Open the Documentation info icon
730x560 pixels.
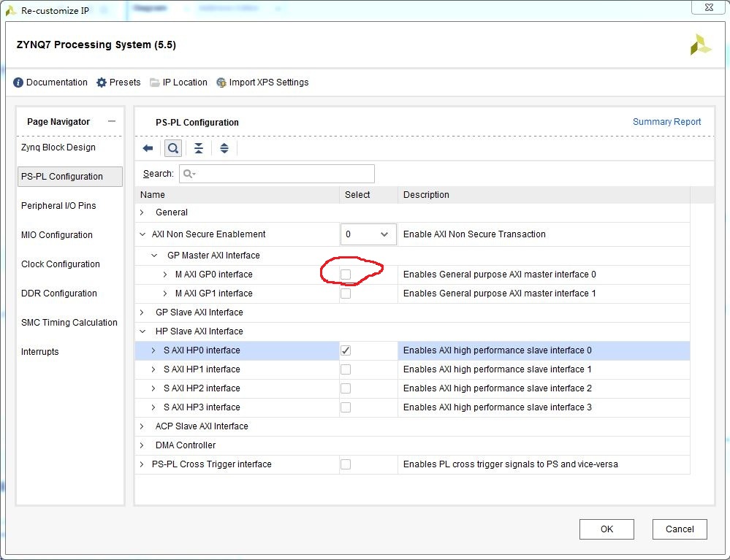18,83
